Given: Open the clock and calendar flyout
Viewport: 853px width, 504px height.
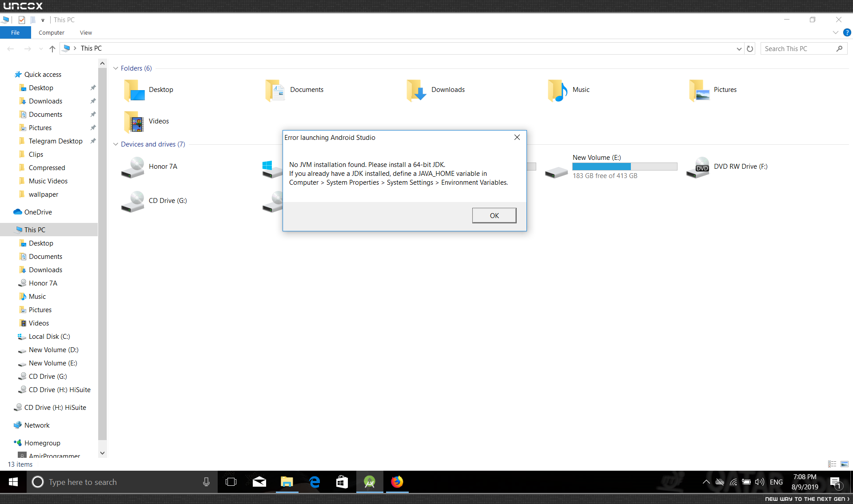Looking at the screenshot, I should coord(805,482).
